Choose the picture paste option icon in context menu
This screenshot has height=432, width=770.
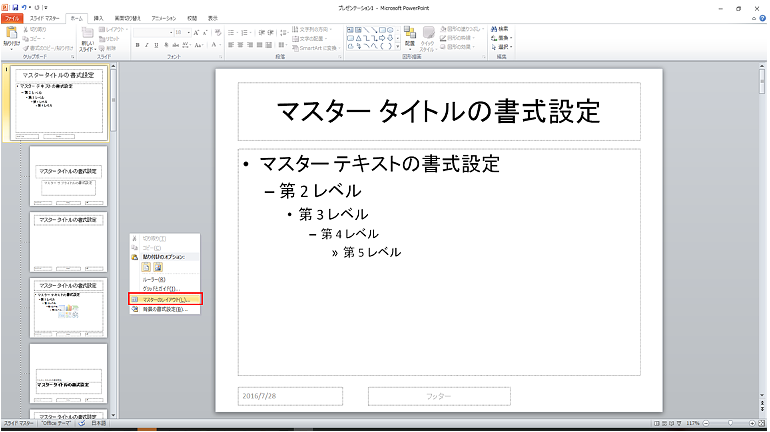pos(157,268)
